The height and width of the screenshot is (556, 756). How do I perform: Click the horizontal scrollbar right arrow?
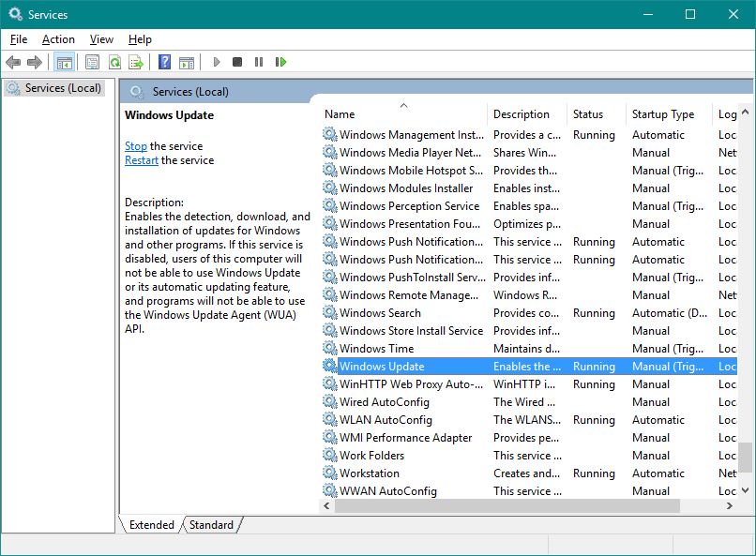[x=730, y=506]
